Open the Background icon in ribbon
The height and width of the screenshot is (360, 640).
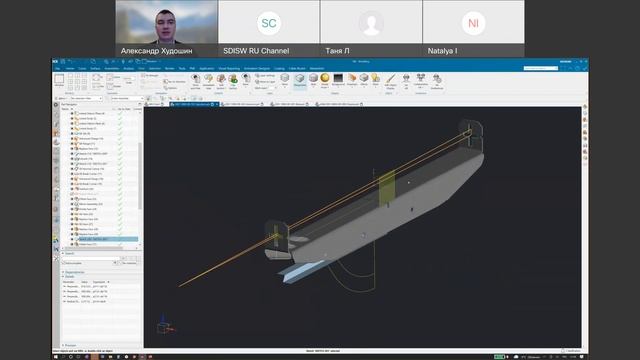338,80
